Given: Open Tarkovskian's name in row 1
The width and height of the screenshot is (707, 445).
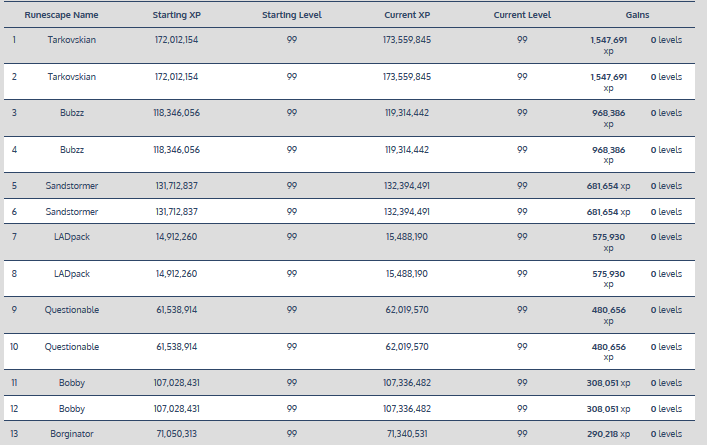Looking at the screenshot, I should 72,39.
